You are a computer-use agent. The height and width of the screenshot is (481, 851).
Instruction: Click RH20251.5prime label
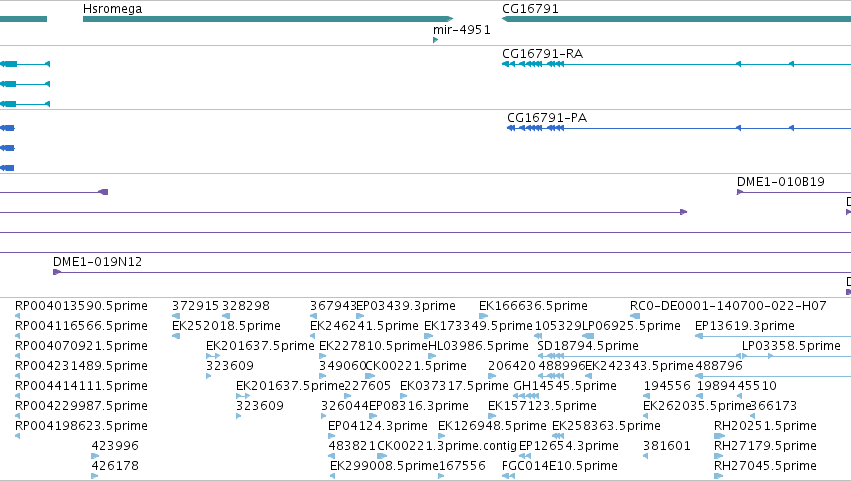coord(765,426)
